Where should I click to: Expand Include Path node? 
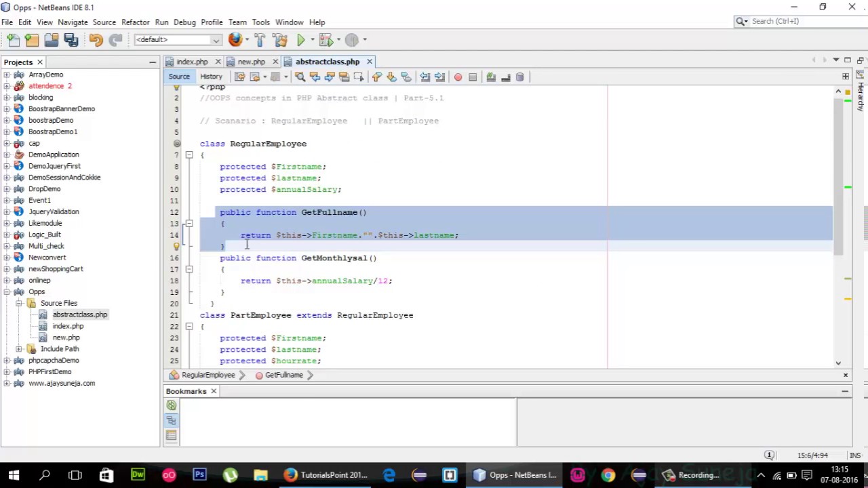point(19,349)
